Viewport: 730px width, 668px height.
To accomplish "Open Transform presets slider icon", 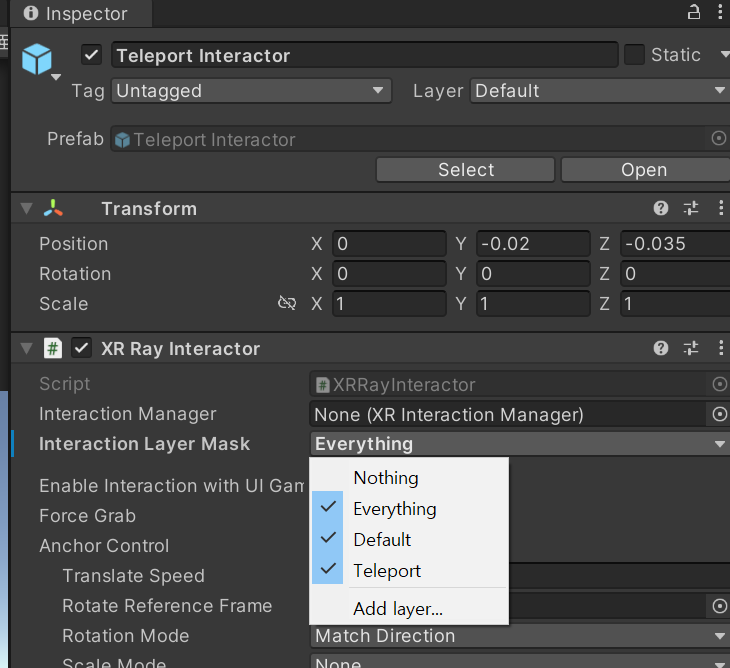I will (691, 208).
